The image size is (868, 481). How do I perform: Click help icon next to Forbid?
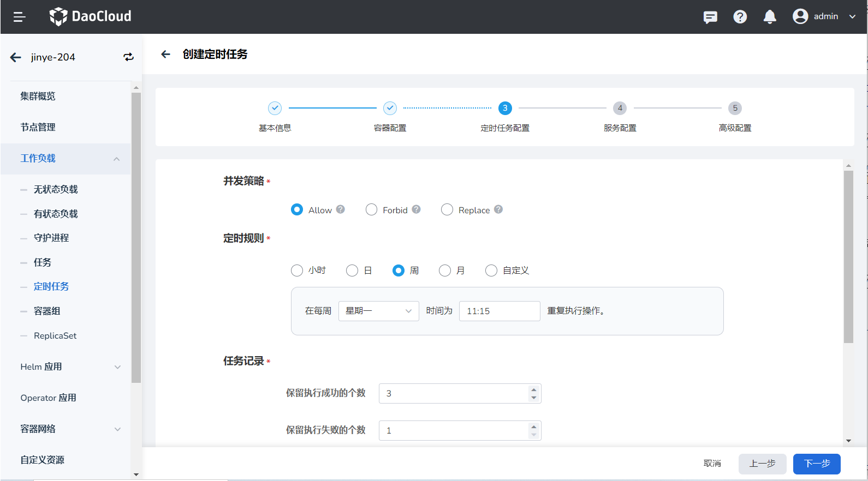pyautogui.click(x=416, y=209)
